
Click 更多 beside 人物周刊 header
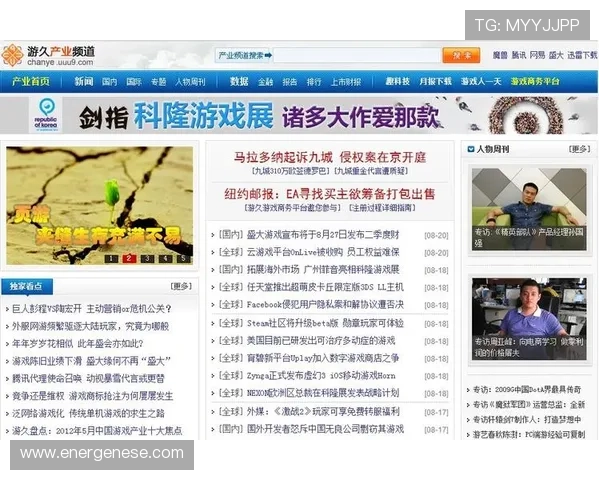coord(579,149)
